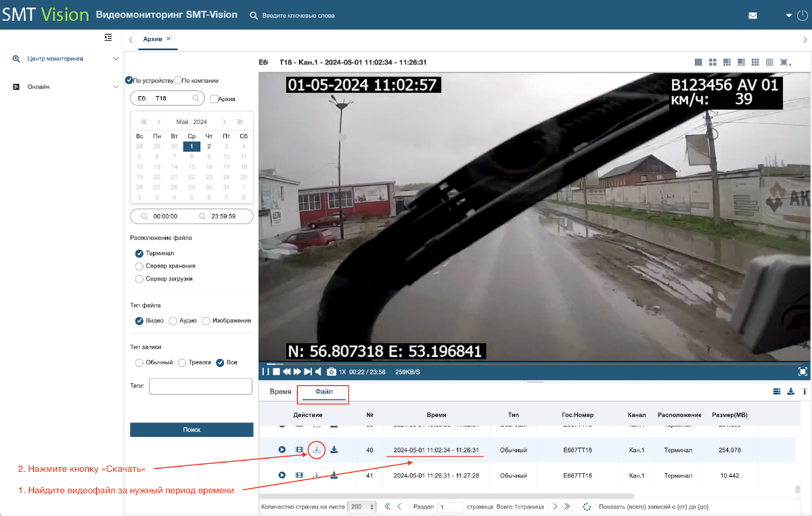Click the download icon in row 40

[316, 450]
